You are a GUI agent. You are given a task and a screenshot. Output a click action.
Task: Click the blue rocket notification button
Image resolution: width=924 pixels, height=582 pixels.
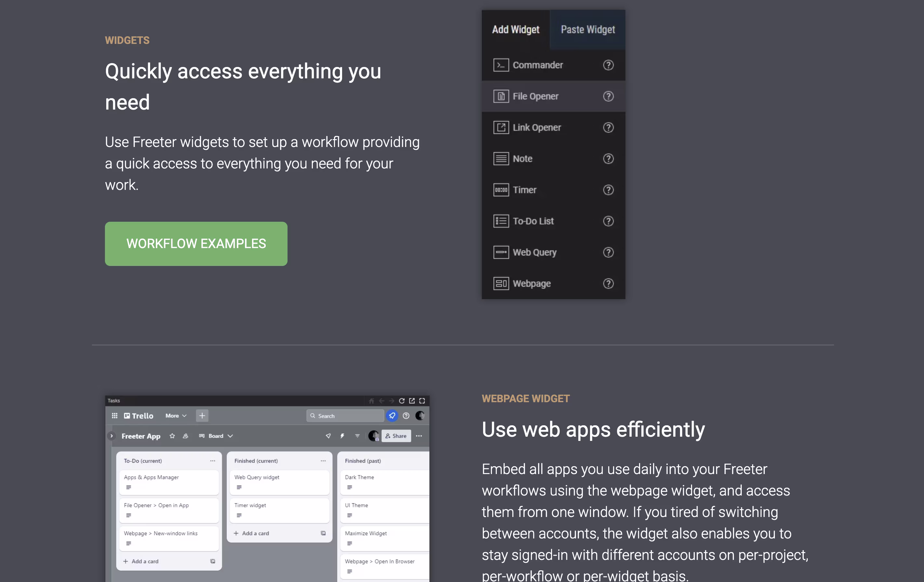click(x=392, y=416)
